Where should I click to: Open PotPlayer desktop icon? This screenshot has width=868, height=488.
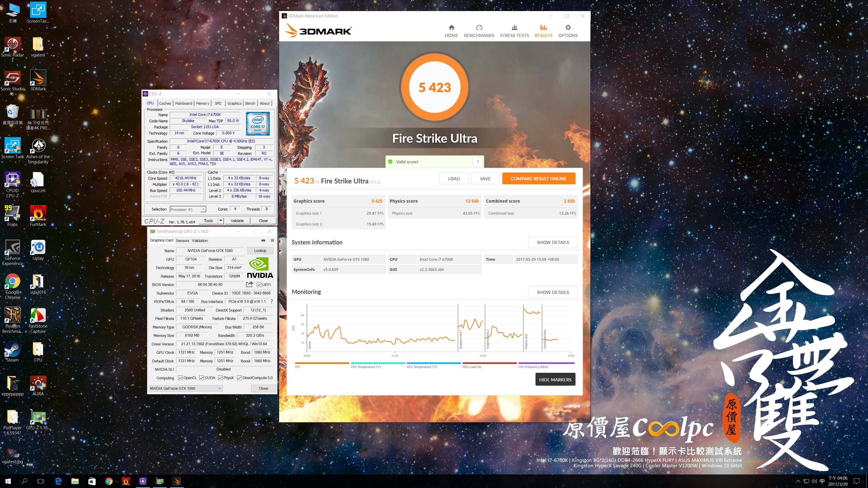(12, 422)
